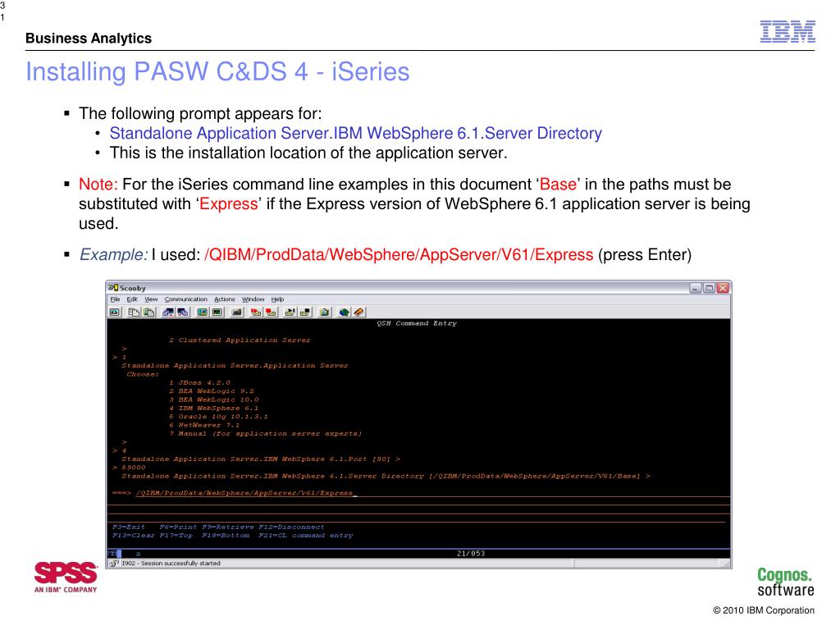This screenshot has width=840, height=630.
Task: Click the Clipboard toolbar icon
Action: [x=324, y=312]
